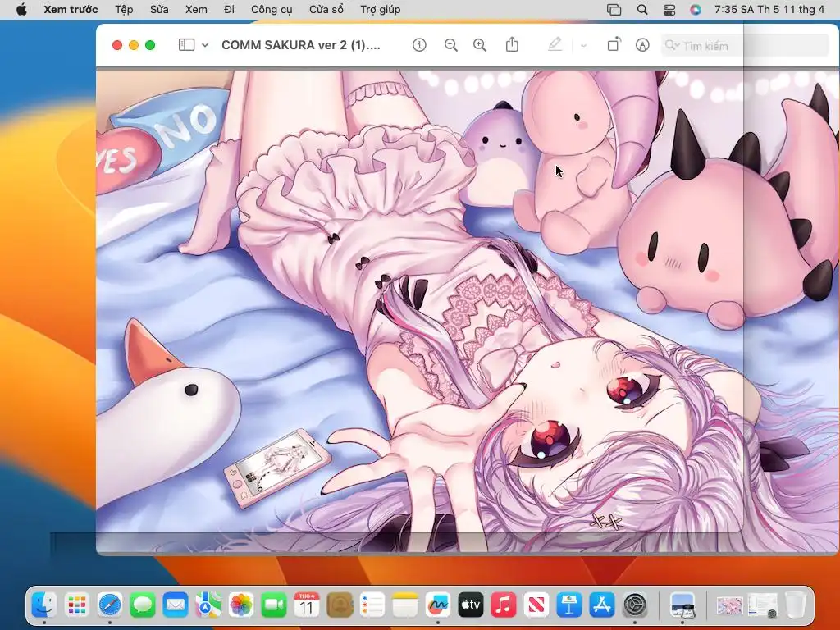Open Apple TV from the Dock
Viewport: 840px width, 630px height.
pyautogui.click(x=470, y=605)
